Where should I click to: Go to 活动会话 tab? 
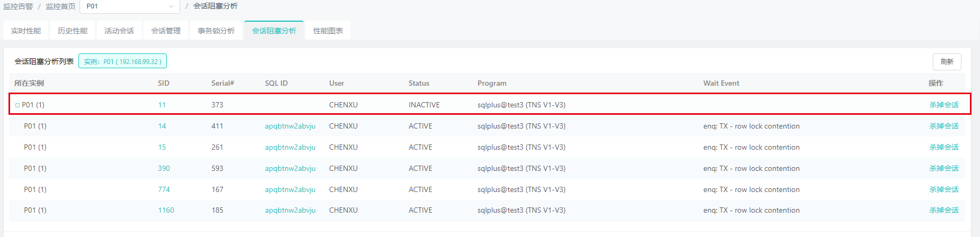point(119,31)
